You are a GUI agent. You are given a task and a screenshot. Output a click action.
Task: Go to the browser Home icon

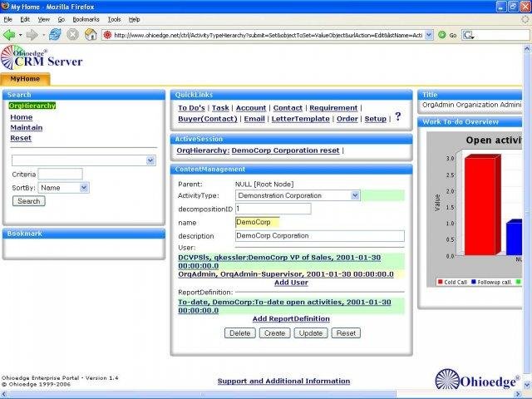pos(91,35)
